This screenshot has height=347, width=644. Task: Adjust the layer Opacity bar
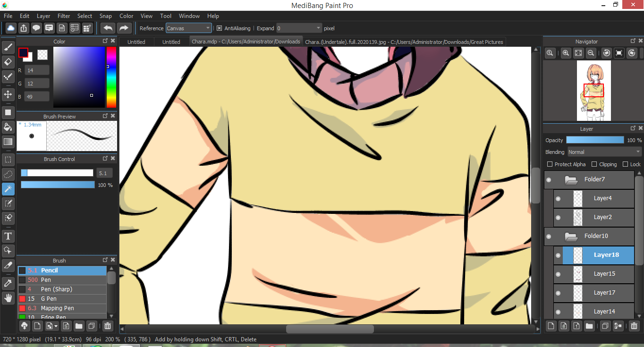(595, 140)
